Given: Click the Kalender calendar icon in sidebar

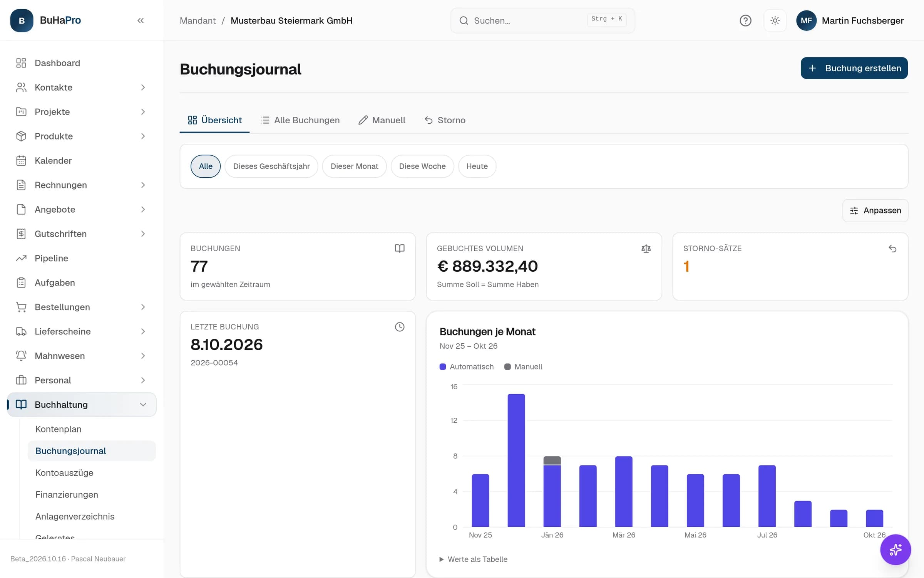Looking at the screenshot, I should click(x=21, y=161).
